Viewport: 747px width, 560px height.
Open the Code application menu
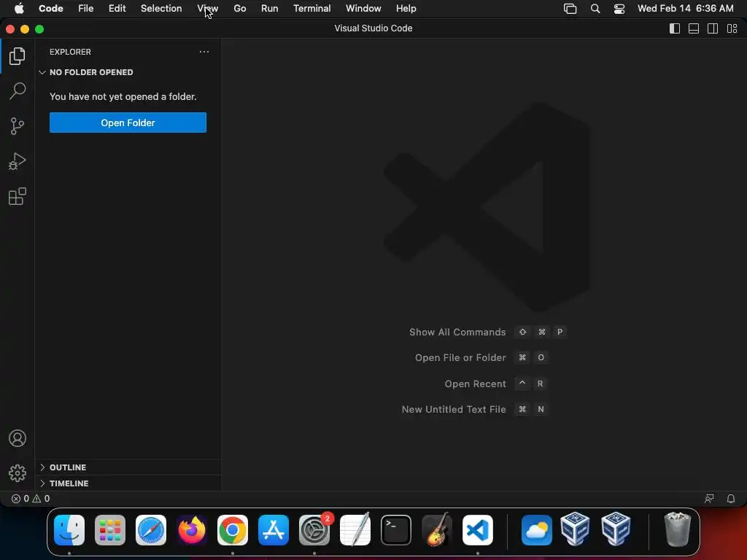tap(51, 8)
